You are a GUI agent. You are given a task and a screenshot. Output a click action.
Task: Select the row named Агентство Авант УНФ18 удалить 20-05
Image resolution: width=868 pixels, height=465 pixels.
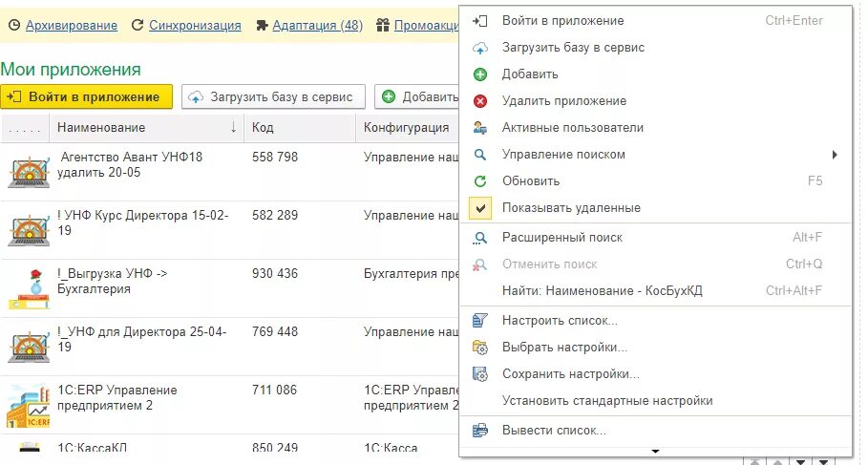pyautogui.click(x=230, y=172)
